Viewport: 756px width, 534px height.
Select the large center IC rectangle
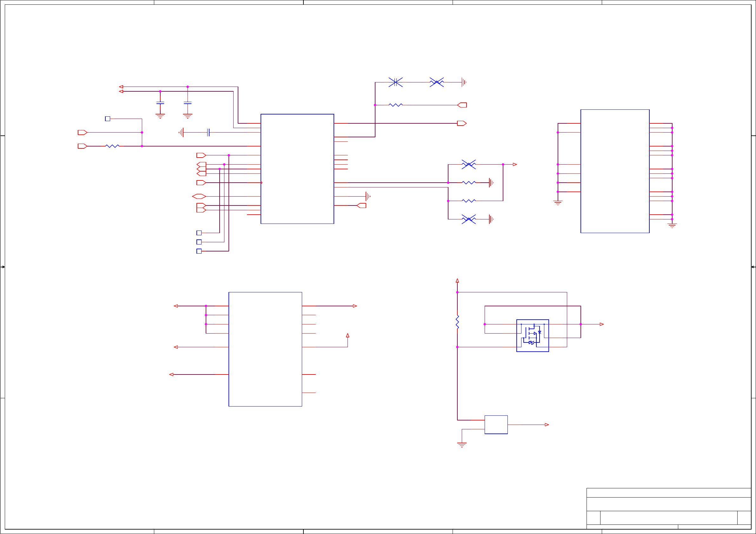point(297,169)
